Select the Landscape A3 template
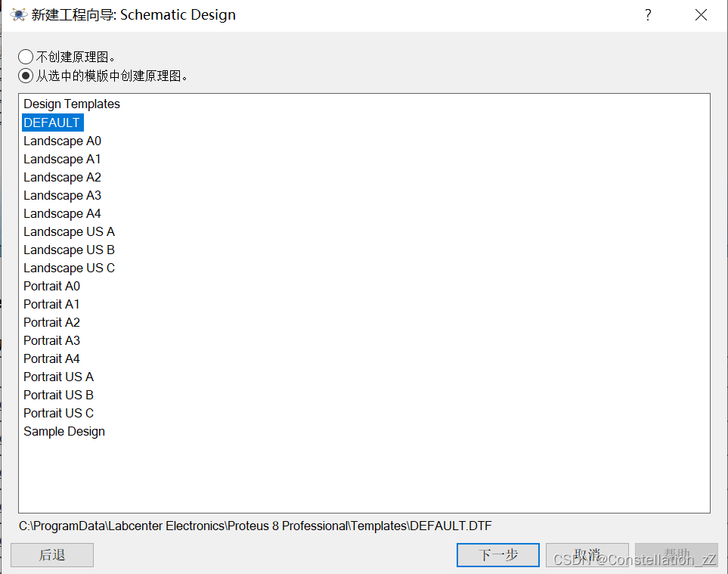The width and height of the screenshot is (728, 574). click(62, 195)
